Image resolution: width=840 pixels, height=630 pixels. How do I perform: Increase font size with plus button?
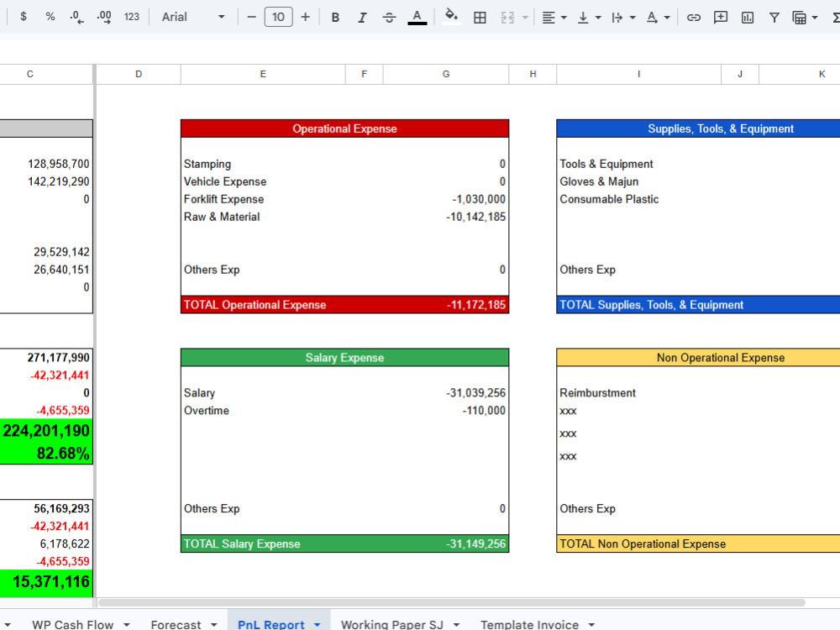tap(306, 17)
